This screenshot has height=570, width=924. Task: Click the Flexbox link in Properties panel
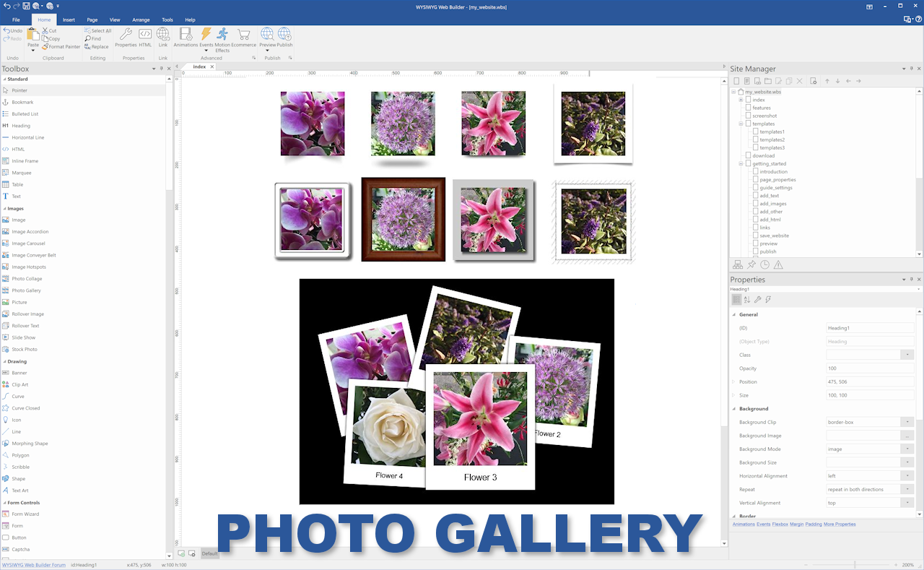(x=780, y=524)
